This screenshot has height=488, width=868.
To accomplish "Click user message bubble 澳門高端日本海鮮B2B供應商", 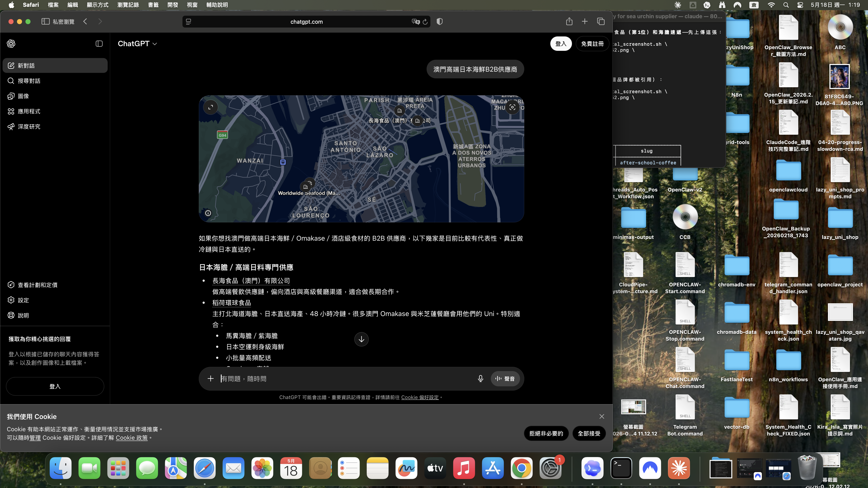I will click(475, 69).
